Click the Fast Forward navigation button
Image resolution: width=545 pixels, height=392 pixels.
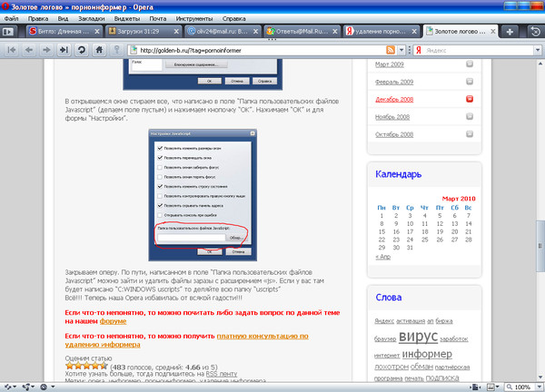64,50
